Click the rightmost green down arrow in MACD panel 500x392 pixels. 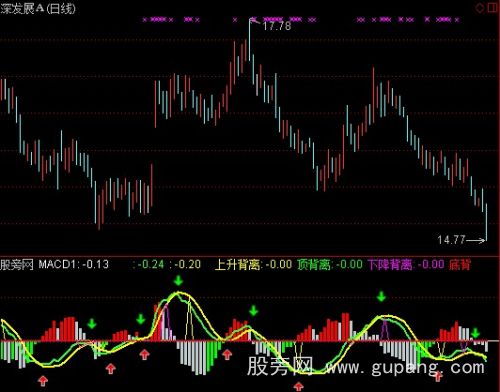[x=475, y=333]
